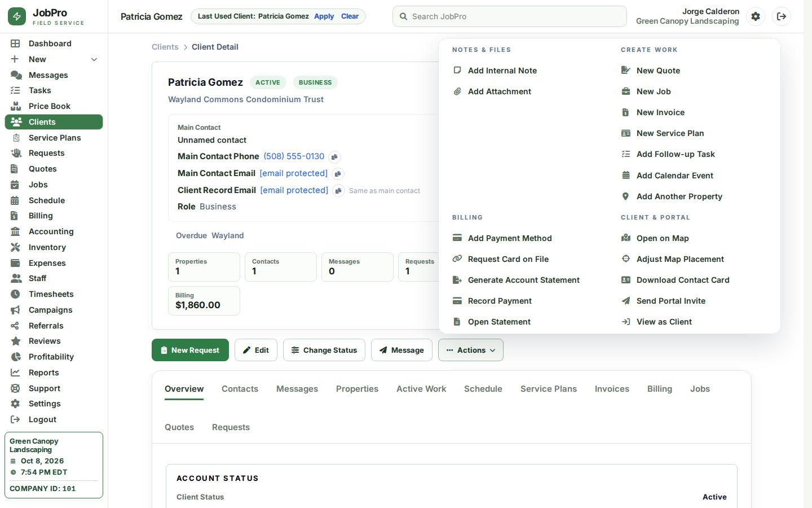Image resolution: width=812 pixels, height=508 pixels.
Task: Expand the New menu in the sidebar
Action: [54, 59]
